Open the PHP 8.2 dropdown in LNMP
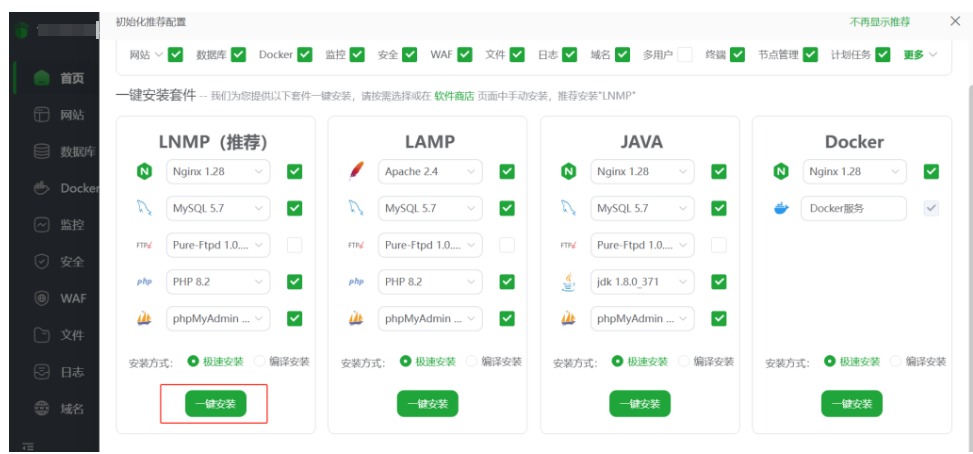The height and width of the screenshot is (454, 973). click(218, 282)
